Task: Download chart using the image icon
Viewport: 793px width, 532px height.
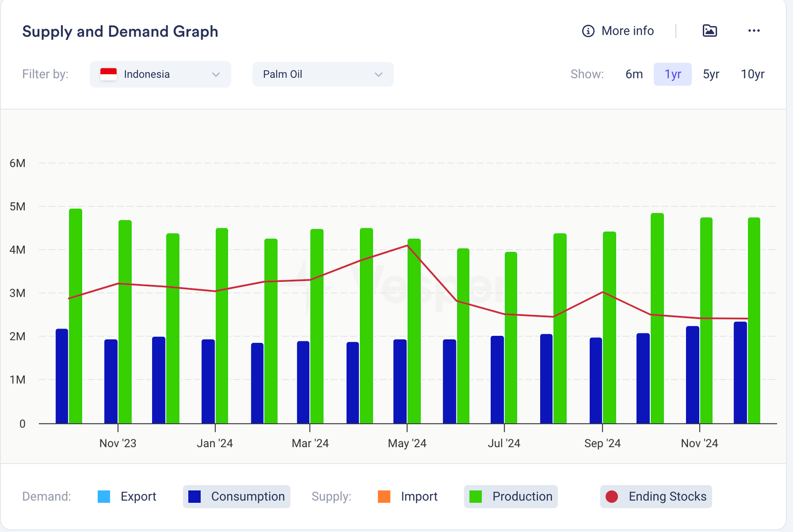Action: (x=710, y=31)
